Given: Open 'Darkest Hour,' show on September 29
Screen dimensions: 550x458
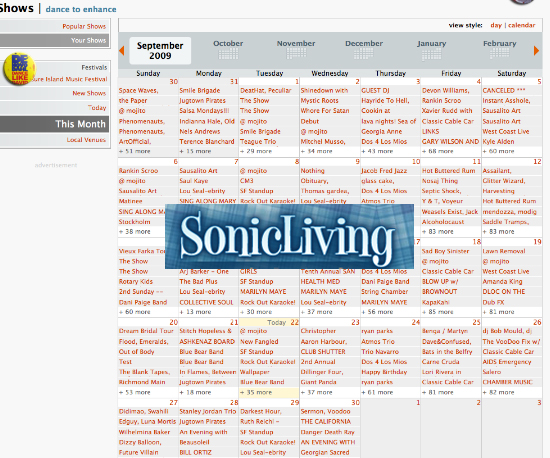Looking at the screenshot, I should 261,411.
